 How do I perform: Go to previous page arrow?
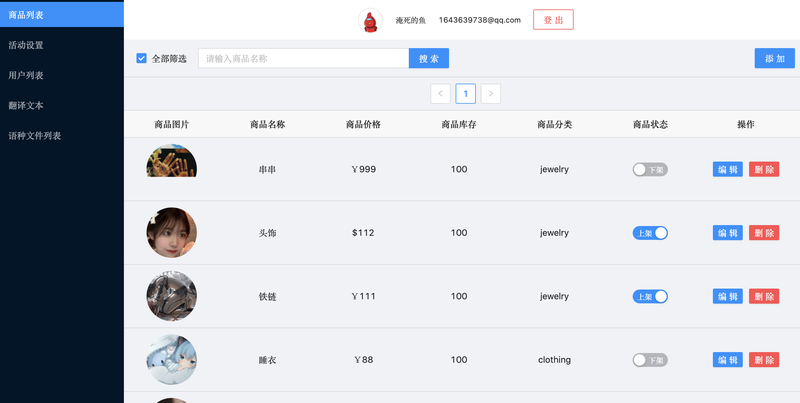[x=440, y=94]
